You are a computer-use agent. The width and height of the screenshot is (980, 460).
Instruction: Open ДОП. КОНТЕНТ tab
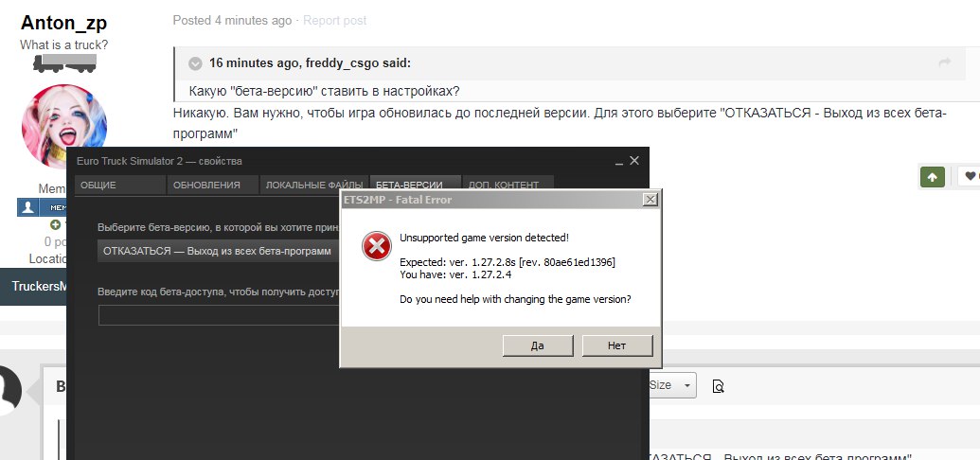pyautogui.click(x=508, y=185)
